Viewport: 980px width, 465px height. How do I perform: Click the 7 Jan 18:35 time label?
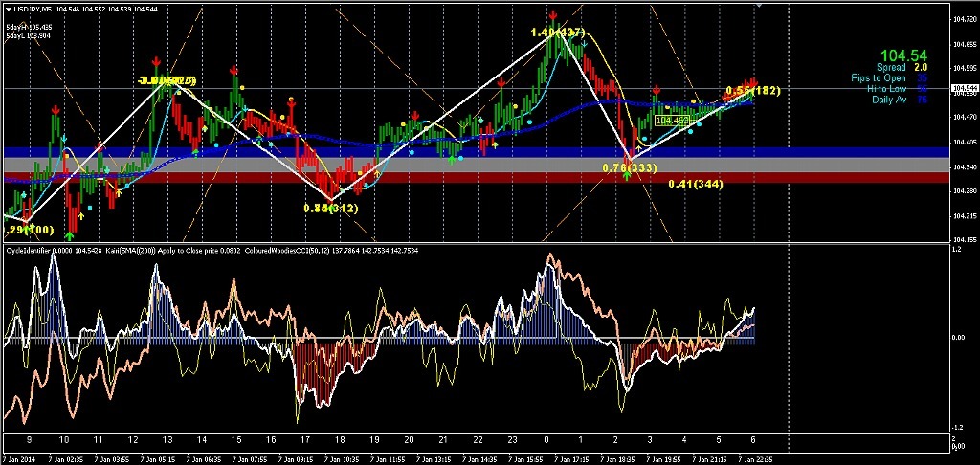(615, 459)
